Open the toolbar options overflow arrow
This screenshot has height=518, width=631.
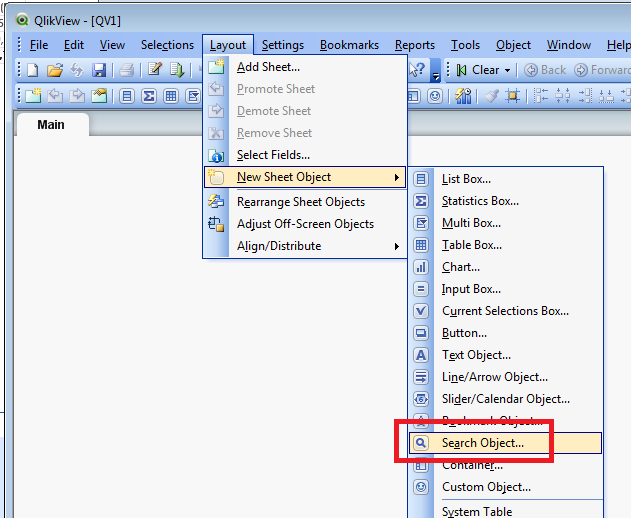click(x=435, y=70)
